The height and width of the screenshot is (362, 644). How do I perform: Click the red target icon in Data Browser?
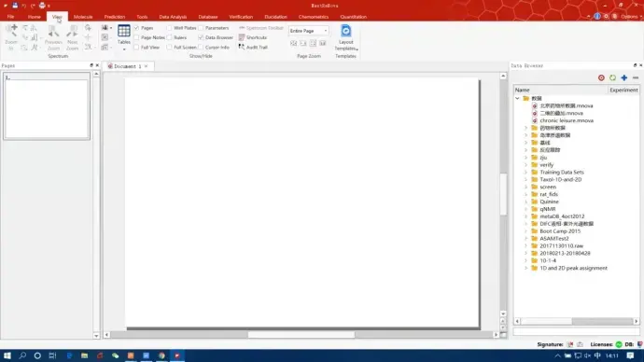point(601,77)
